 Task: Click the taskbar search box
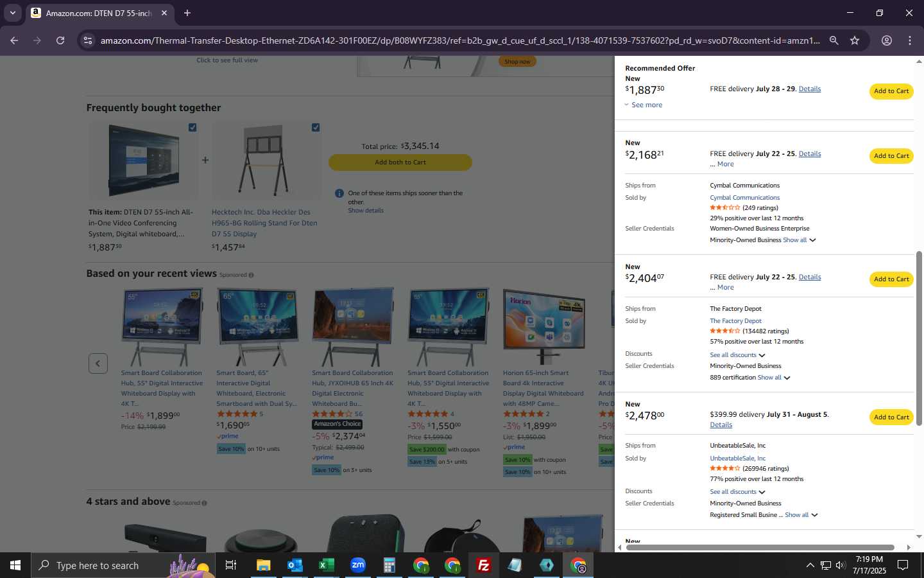click(123, 565)
